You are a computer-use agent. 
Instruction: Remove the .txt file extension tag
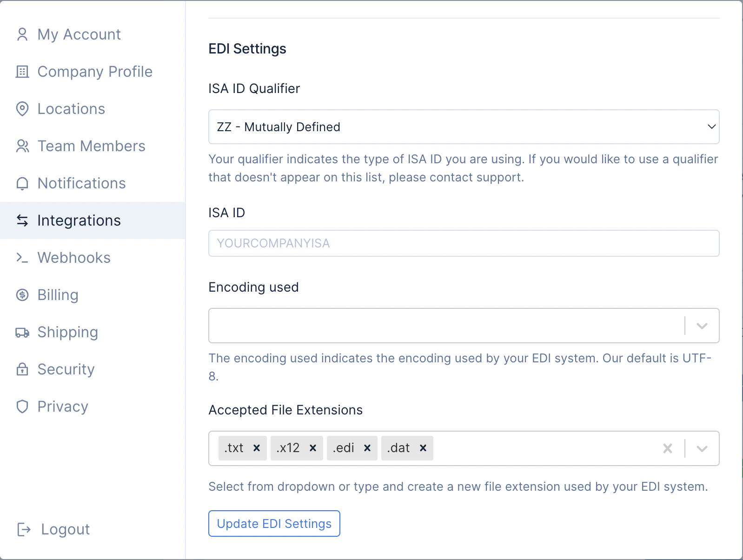256,448
